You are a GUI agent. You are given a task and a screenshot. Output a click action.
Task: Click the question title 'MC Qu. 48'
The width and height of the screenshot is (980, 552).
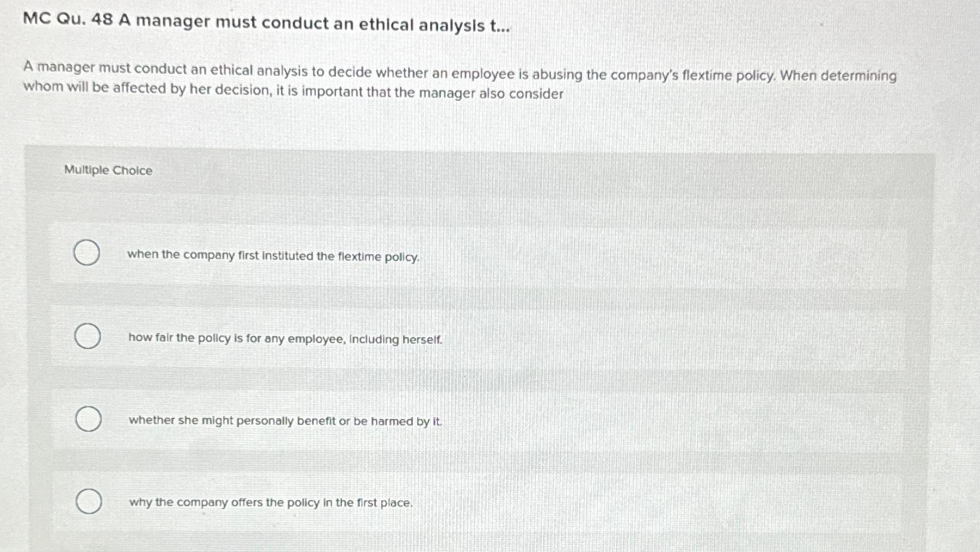point(267,23)
